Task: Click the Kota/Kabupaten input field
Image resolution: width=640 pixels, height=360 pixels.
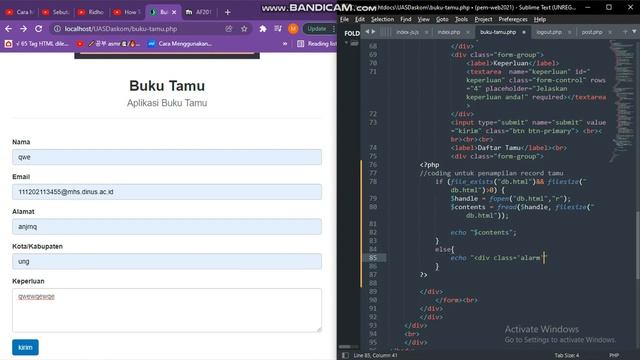Action: point(167,261)
